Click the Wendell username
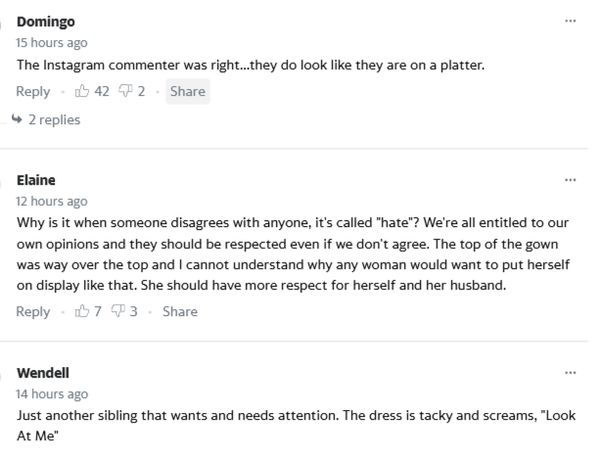The width and height of the screenshot is (600, 453). [43, 373]
